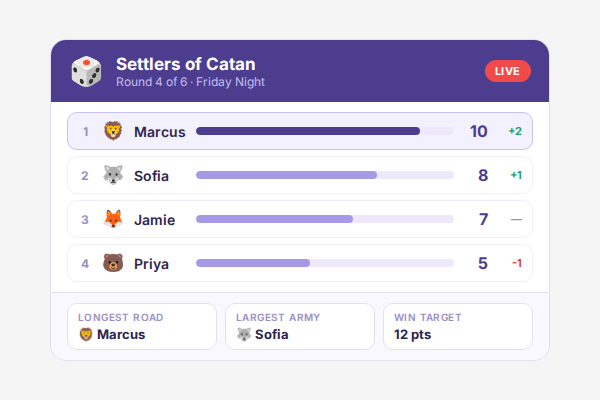Click Priya's -1 score change indicator
Image resolution: width=600 pixels, height=400 pixels.
coord(517,263)
